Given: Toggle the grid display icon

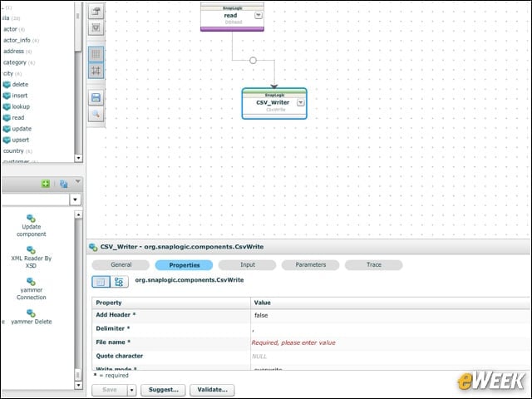Looking at the screenshot, I should point(96,54).
